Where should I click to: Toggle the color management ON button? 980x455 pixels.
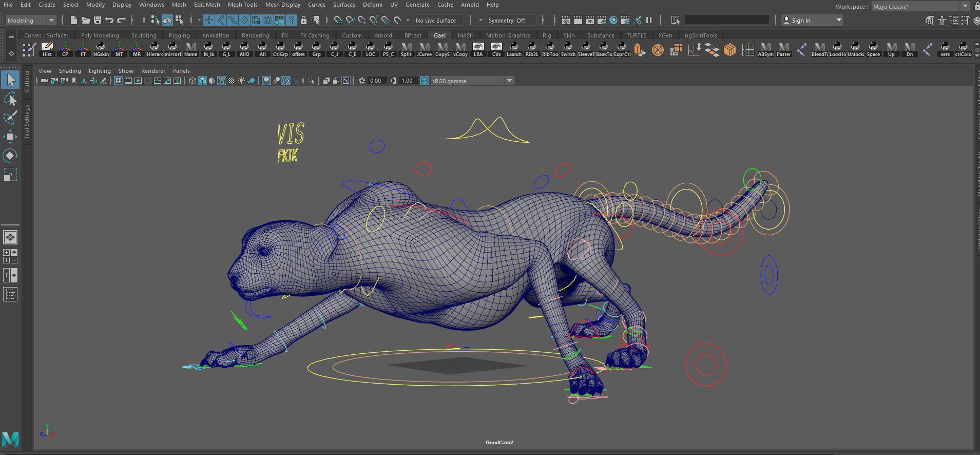point(425,81)
